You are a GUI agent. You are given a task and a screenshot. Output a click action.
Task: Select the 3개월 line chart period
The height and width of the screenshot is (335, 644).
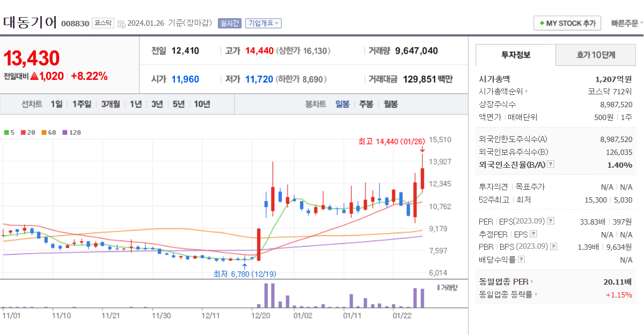click(111, 104)
